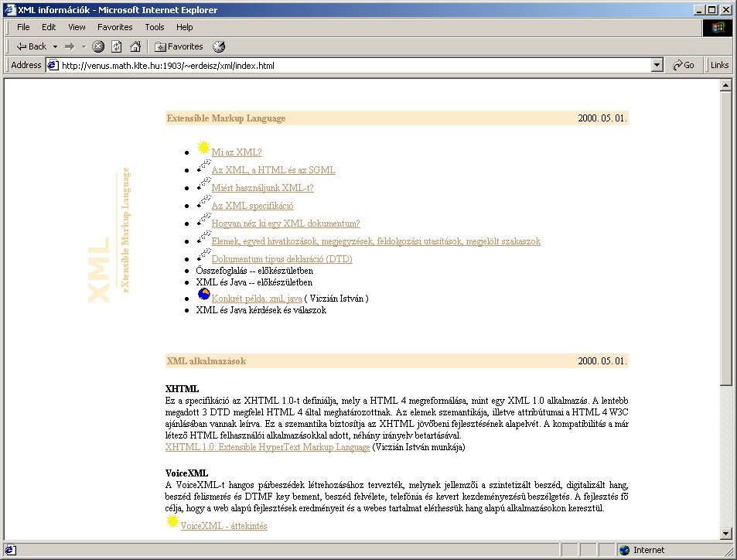Screen dimensions: 737x560
Task: Click the 'XHTML' bold heading
Action: point(182,389)
